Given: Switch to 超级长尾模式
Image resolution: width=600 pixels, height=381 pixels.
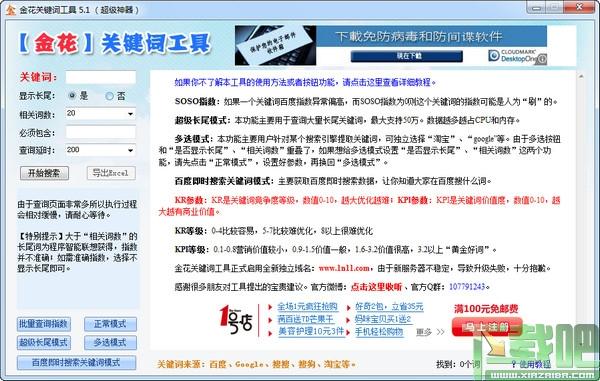Looking at the screenshot, I should pos(44,342).
